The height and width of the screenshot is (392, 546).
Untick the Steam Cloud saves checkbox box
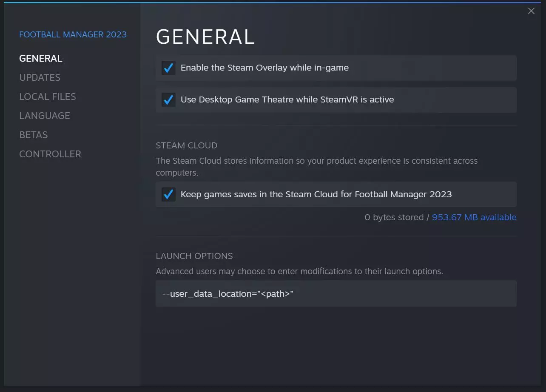168,194
